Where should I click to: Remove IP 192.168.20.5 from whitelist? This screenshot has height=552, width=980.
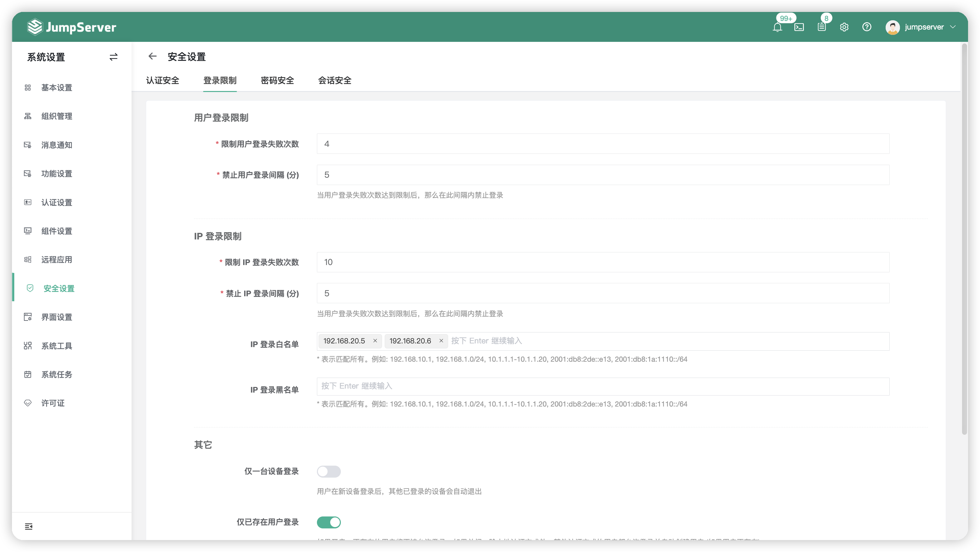click(x=375, y=341)
